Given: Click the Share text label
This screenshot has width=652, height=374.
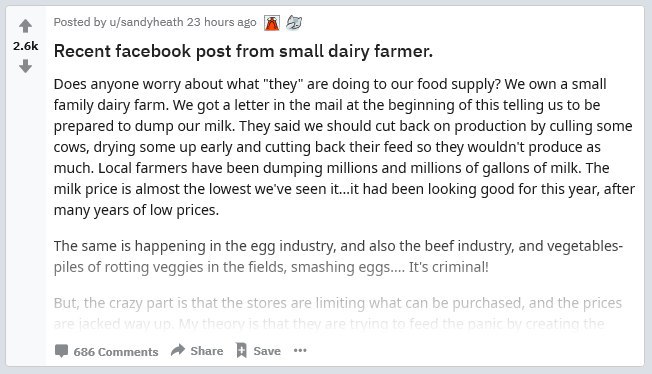Looking at the screenshot, I should click(207, 351).
